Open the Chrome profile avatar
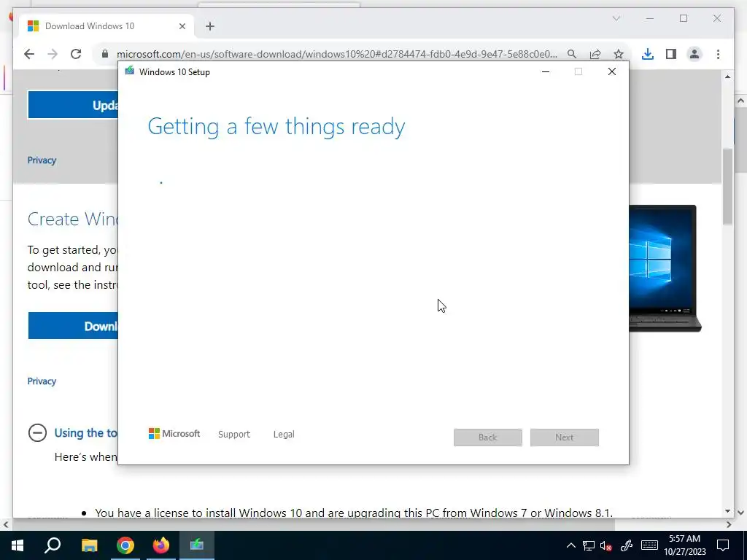Viewport: 747px width, 560px height. click(694, 54)
